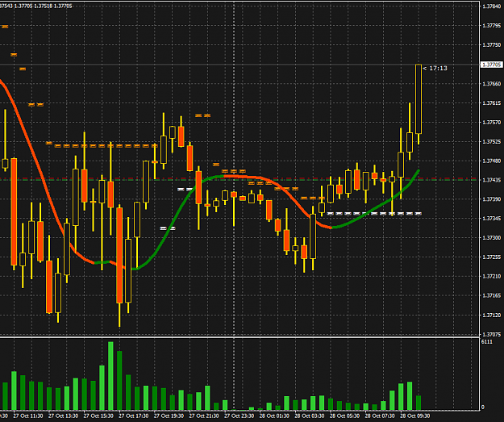Click the 1.37210 price scale value
504x422 pixels.
(492, 276)
